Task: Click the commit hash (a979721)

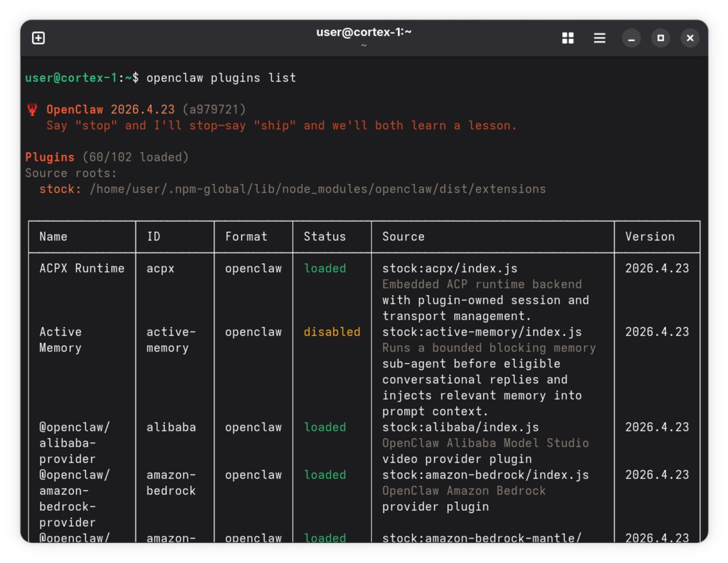Action: (214, 110)
